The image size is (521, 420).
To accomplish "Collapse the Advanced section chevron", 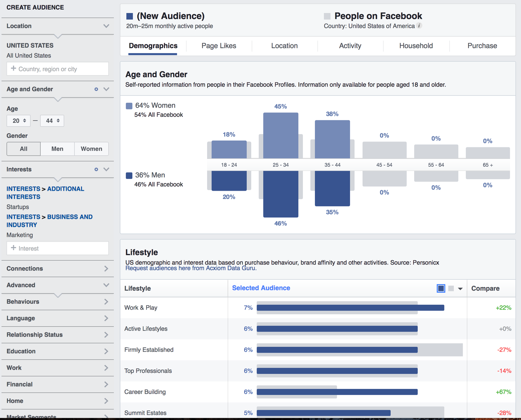I will (x=106, y=285).
